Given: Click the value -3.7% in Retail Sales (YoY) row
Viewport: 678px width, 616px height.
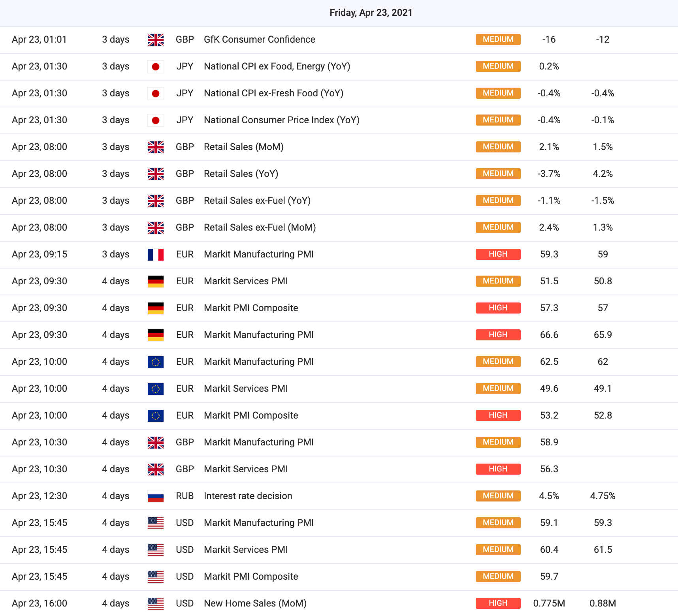Looking at the screenshot, I should tap(549, 174).
